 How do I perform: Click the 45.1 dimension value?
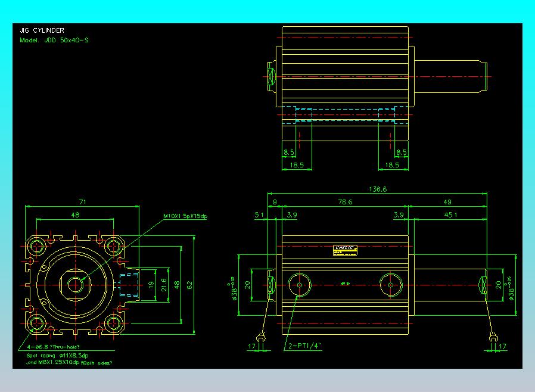click(451, 215)
